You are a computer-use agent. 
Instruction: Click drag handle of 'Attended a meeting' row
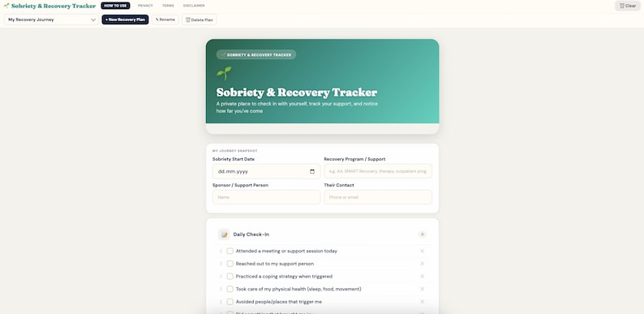point(221,251)
